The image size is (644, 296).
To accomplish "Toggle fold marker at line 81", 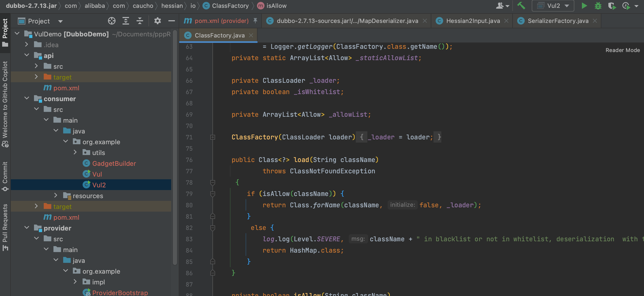I will pyautogui.click(x=213, y=216).
